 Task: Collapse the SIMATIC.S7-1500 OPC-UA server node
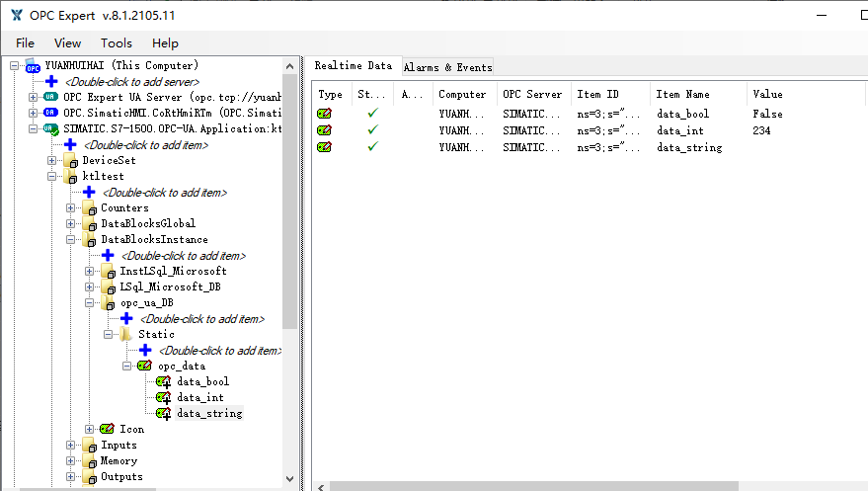(x=34, y=128)
